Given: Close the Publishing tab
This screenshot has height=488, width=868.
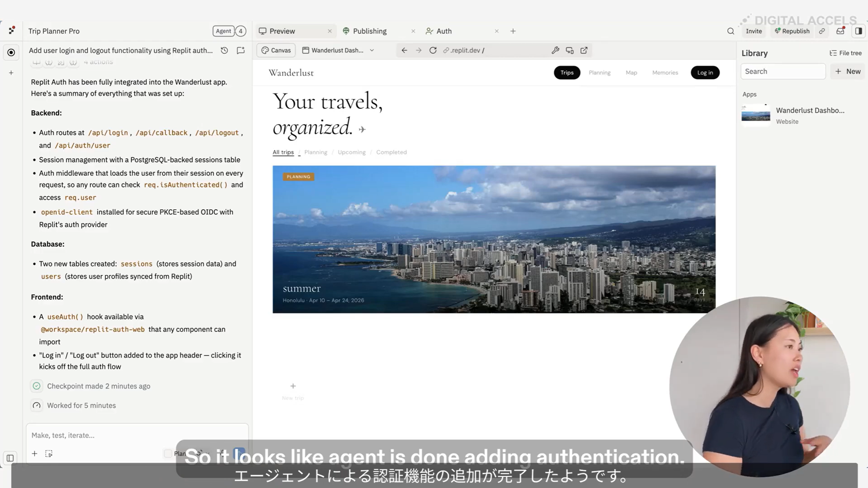Looking at the screenshot, I should (413, 31).
